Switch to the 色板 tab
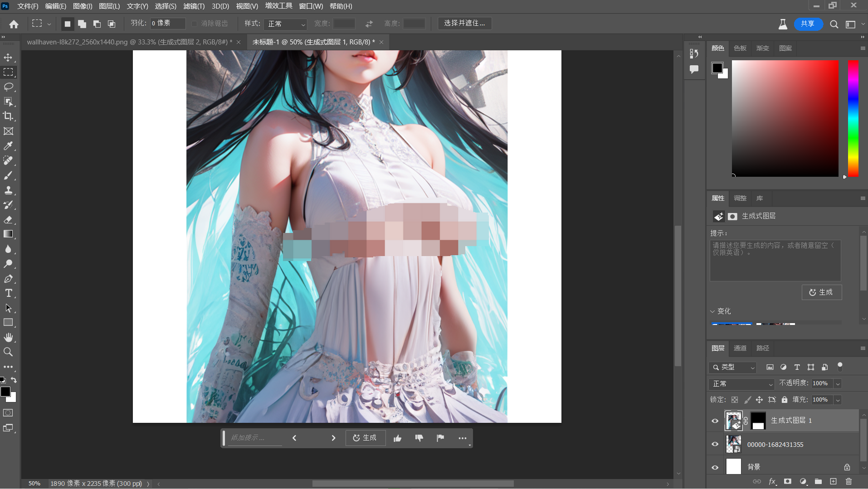This screenshot has height=489, width=868. click(740, 48)
